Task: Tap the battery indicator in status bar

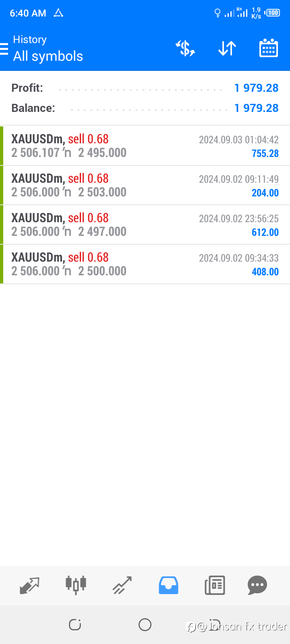Action: pyautogui.click(x=273, y=13)
